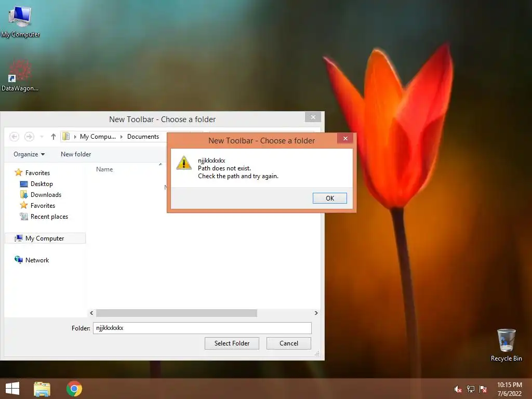
Task: Click OK in the path error dialog
Action: [x=329, y=198]
